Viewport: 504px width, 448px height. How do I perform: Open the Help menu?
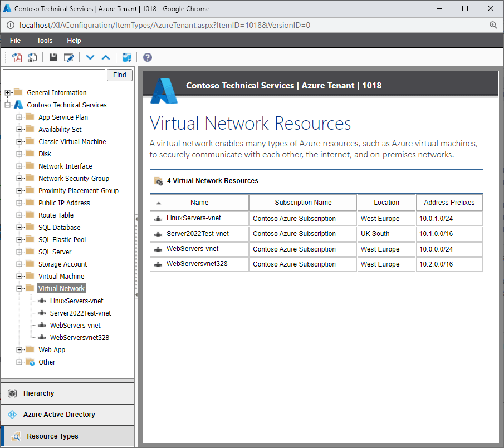click(74, 41)
